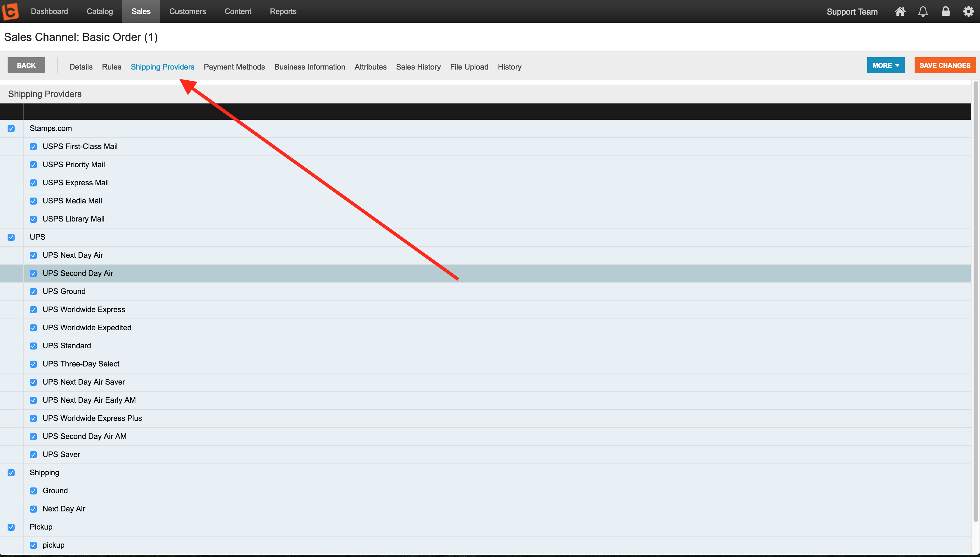980x557 pixels.
Task: Toggle UPS Worldwide Expedited checkbox
Action: point(33,328)
